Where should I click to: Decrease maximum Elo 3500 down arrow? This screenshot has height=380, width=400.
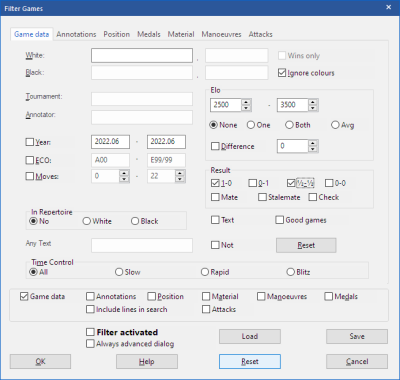313,108
